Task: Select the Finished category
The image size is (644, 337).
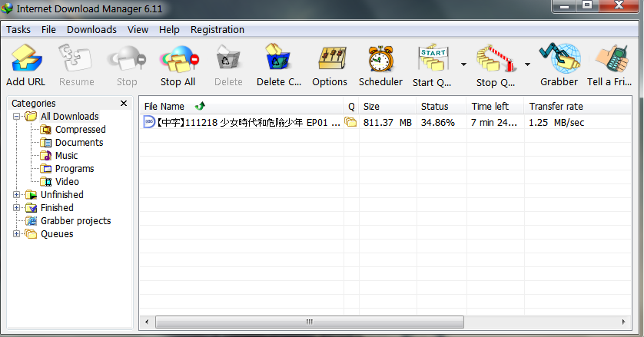Action: click(57, 208)
